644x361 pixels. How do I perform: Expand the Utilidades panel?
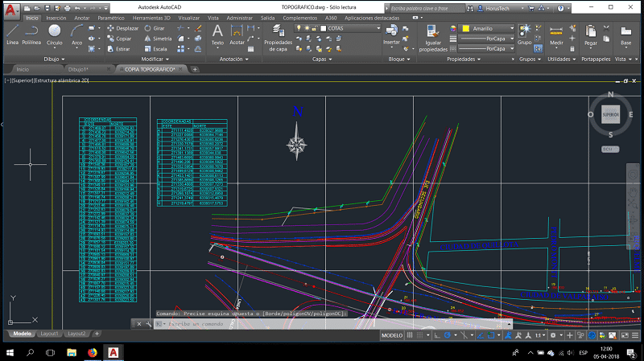tap(561, 59)
